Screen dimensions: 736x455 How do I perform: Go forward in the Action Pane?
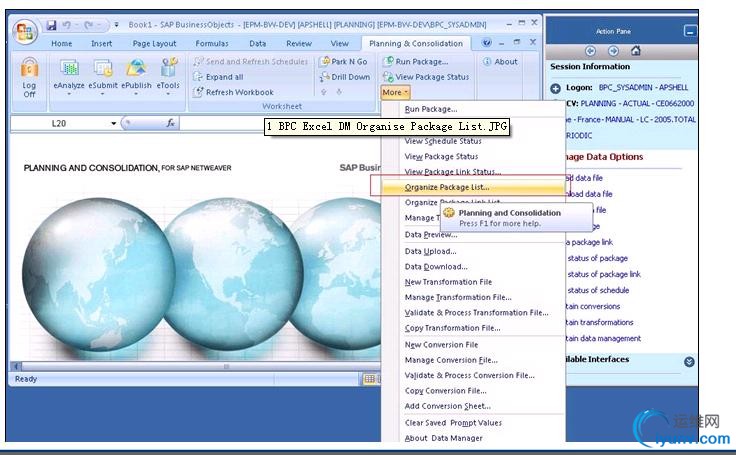coord(613,51)
